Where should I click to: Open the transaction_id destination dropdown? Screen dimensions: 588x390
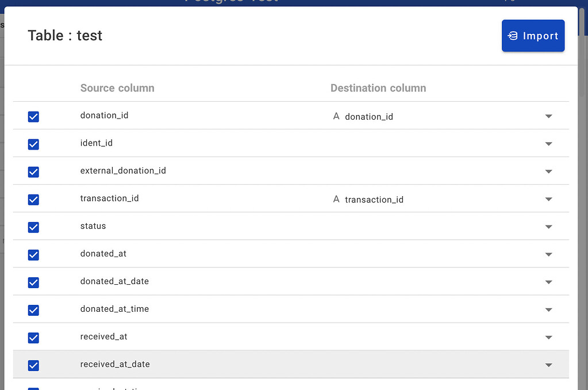pyautogui.click(x=548, y=199)
